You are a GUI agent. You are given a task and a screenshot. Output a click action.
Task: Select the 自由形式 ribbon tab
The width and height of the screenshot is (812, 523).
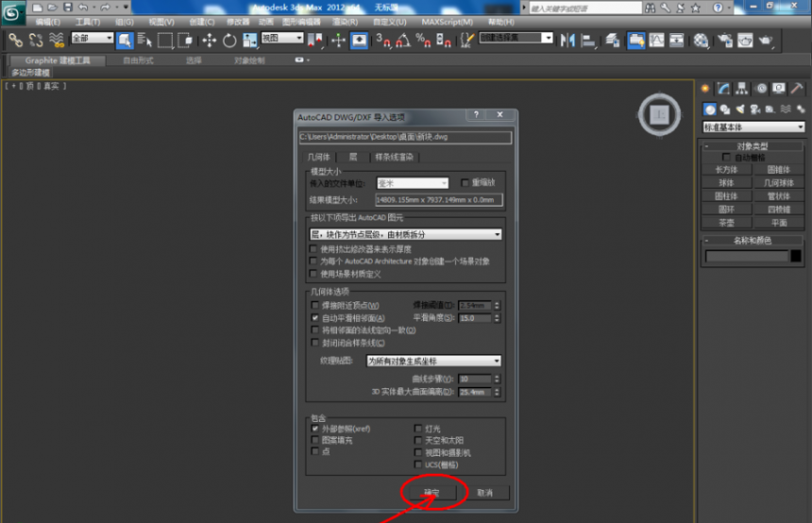click(138, 60)
